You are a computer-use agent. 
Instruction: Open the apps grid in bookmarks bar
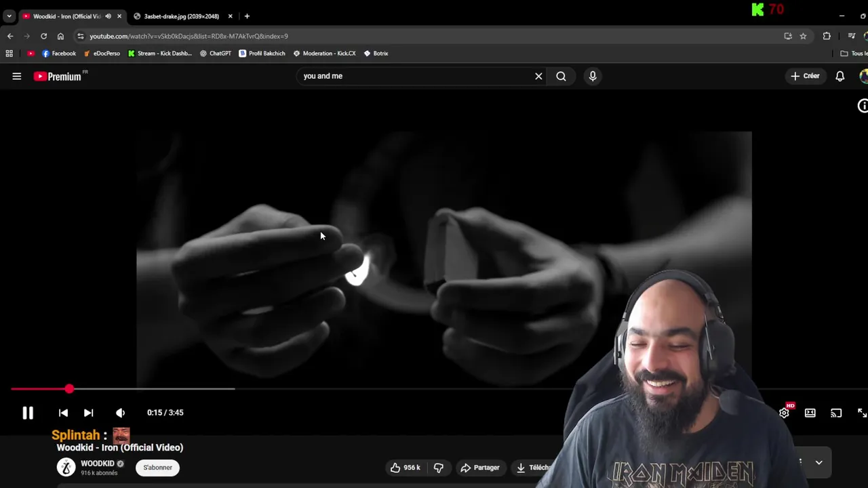(9, 54)
